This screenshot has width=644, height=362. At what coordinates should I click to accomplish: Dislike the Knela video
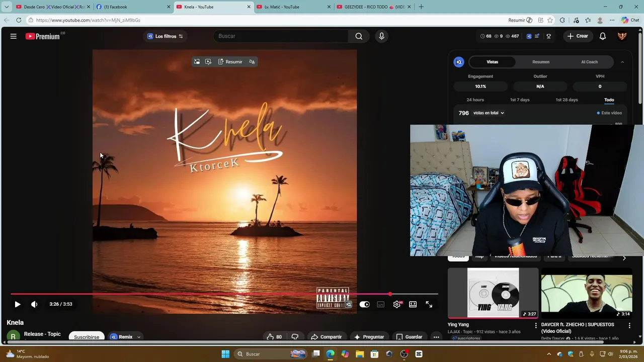[295, 337]
